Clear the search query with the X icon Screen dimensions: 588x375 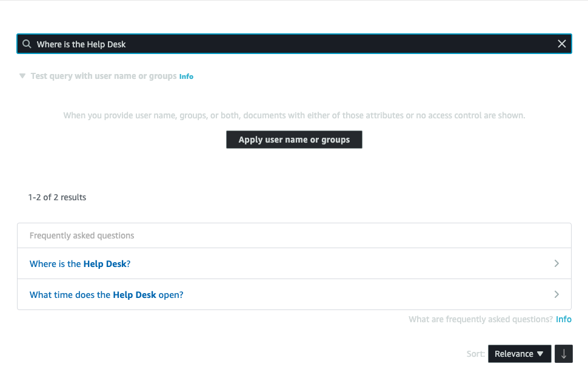tap(561, 44)
